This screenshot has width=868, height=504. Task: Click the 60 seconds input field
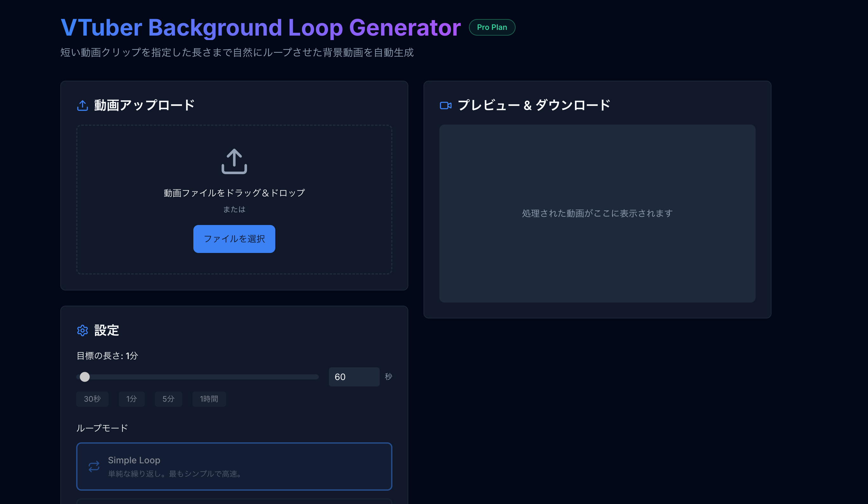coord(354,377)
